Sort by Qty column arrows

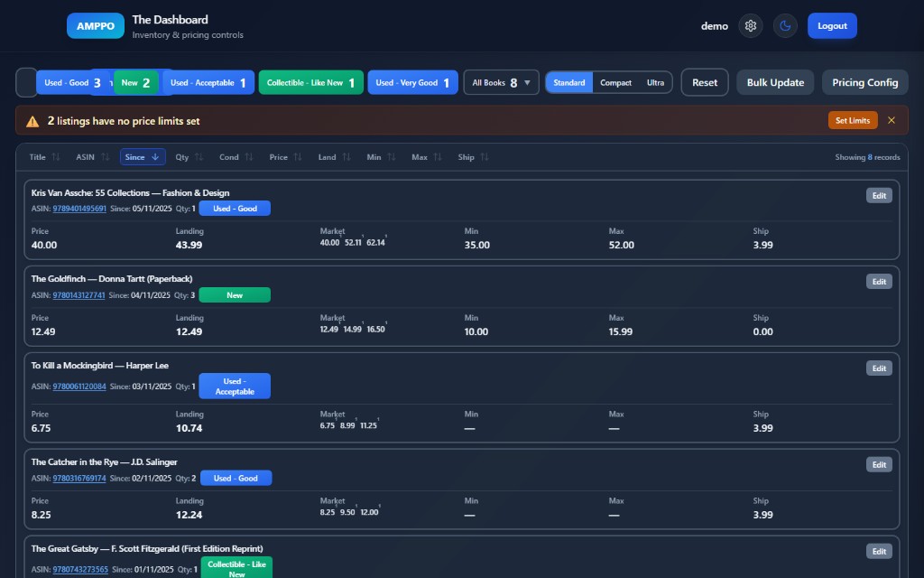(199, 157)
